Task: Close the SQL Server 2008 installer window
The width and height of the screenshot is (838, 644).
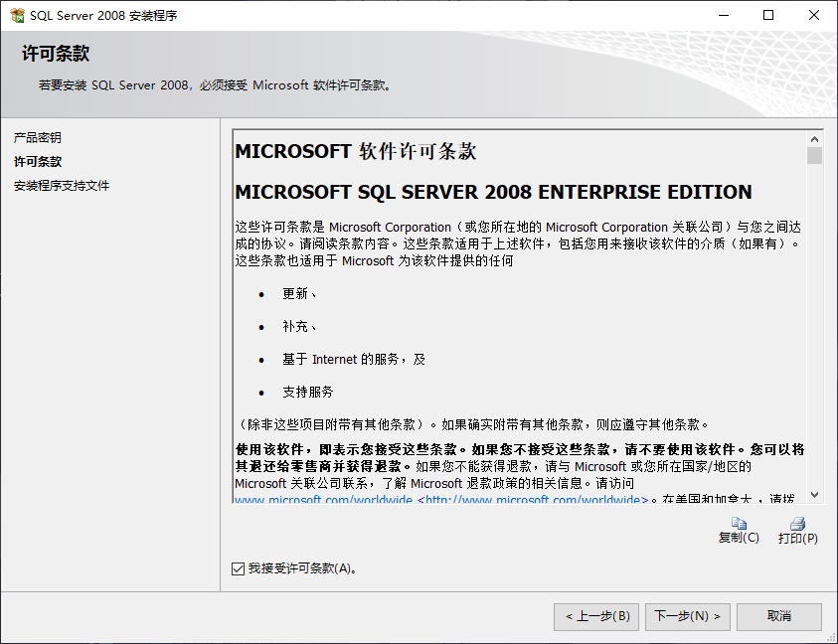Action: 814,16
